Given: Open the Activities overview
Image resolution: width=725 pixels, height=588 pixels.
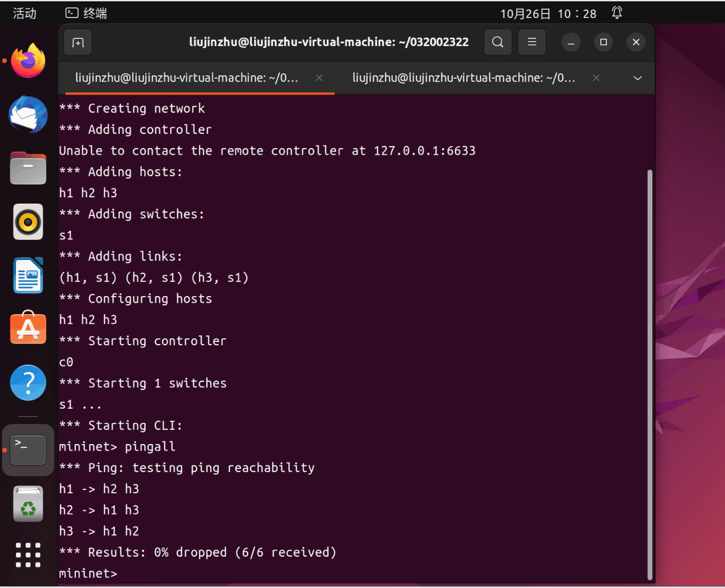Looking at the screenshot, I should (x=25, y=13).
